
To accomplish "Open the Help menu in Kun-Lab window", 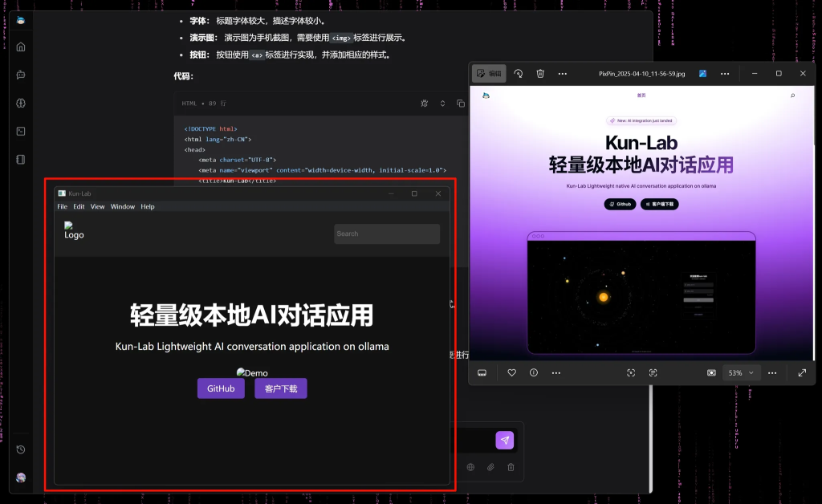I will [148, 206].
